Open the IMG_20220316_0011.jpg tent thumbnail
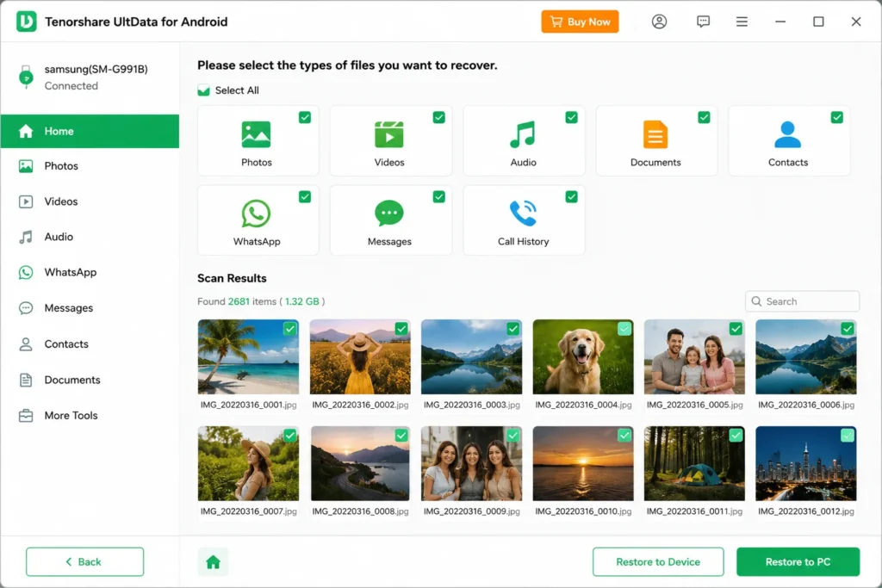This screenshot has width=882, height=588. [694, 464]
